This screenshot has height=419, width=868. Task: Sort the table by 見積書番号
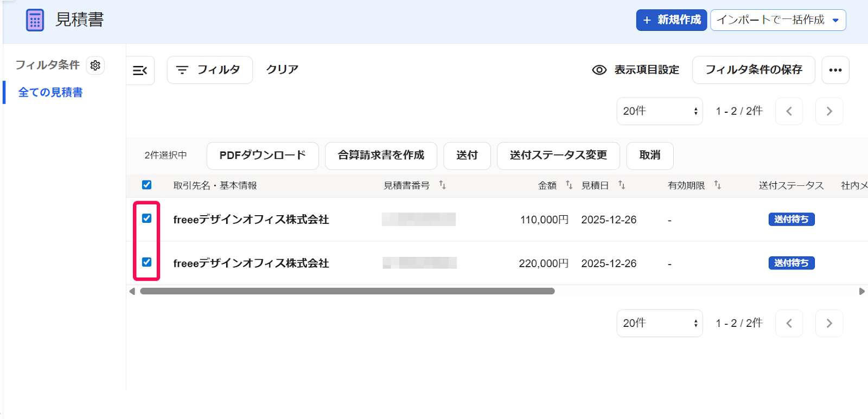[x=442, y=185]
